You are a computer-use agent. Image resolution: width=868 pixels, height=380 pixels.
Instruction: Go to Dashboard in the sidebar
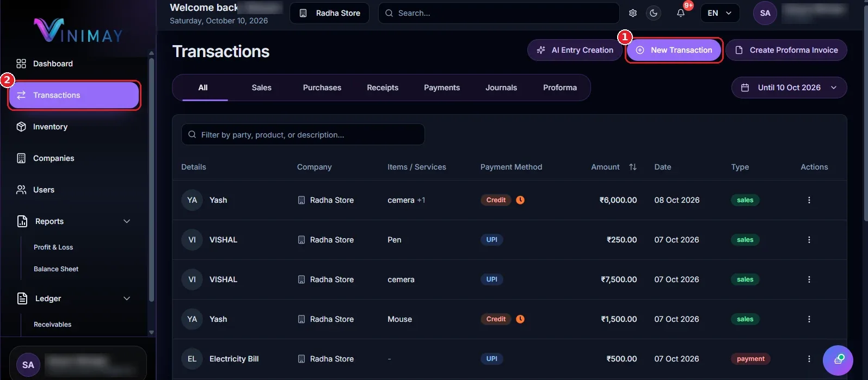[74, 64]
